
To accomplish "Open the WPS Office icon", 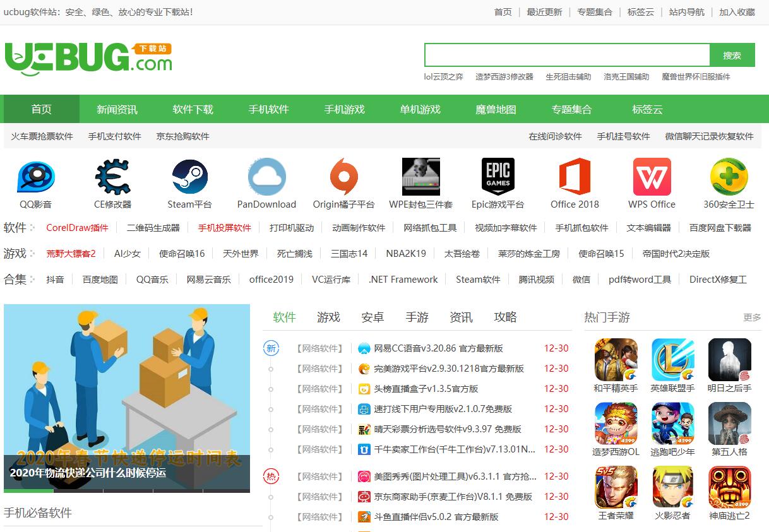I will click(652, 177).
